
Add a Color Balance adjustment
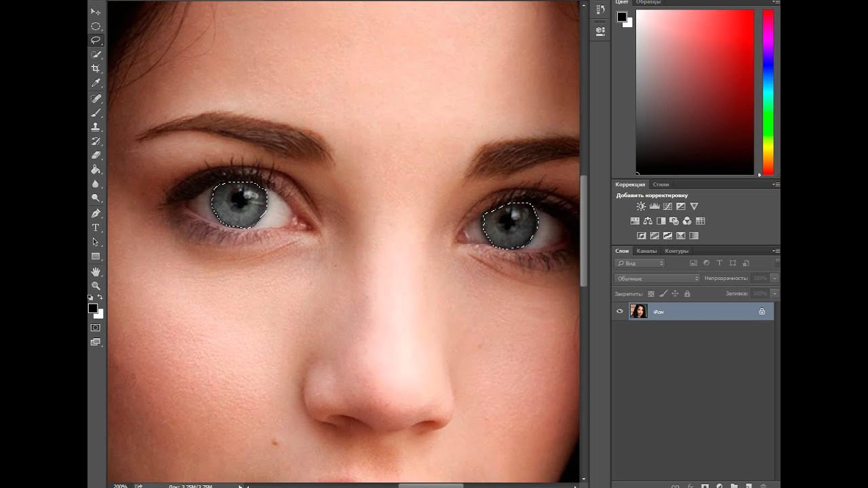[x=648, y=221]
